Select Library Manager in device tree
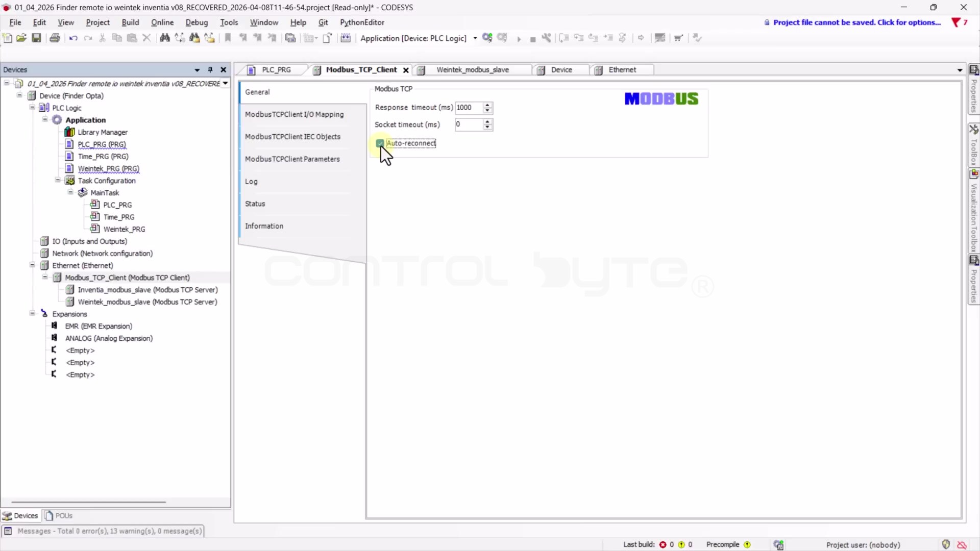 coord(103,132)
